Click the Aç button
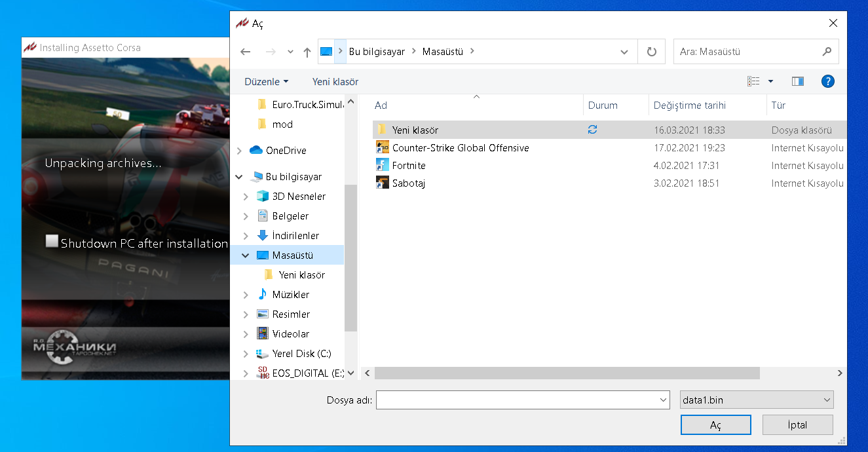 (716, 424)
